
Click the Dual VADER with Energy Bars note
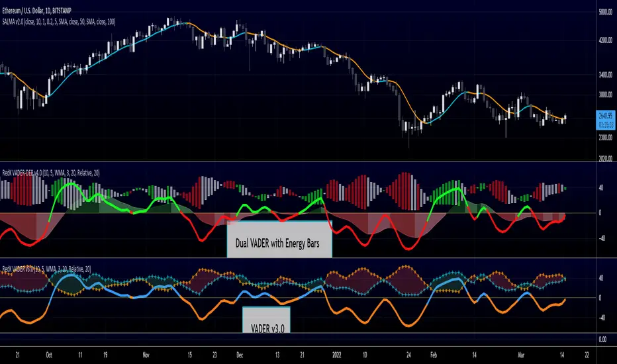click(x=279, y=242)
